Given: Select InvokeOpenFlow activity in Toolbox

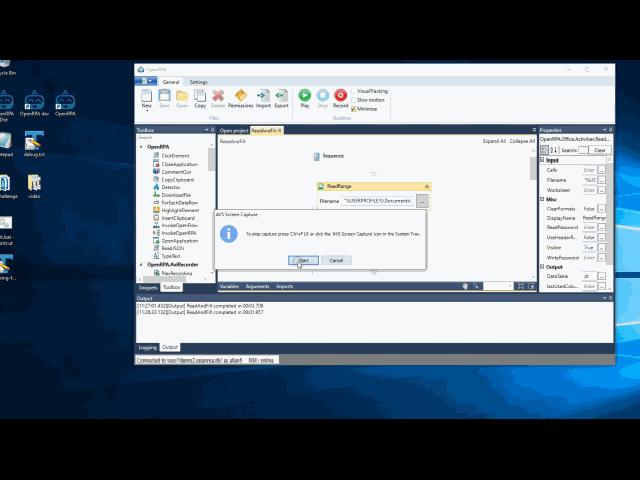Looking at the screenshot, I should point(180,225).
